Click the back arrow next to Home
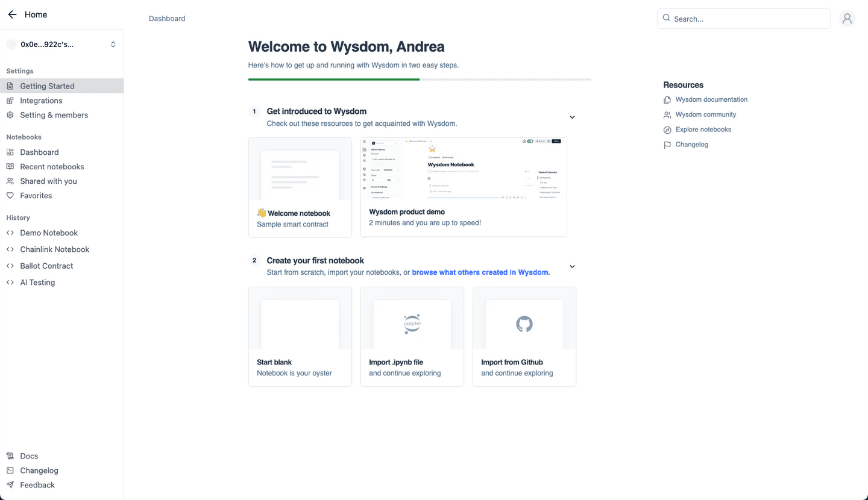Screen dimensions: 868x500 [12, 14]
